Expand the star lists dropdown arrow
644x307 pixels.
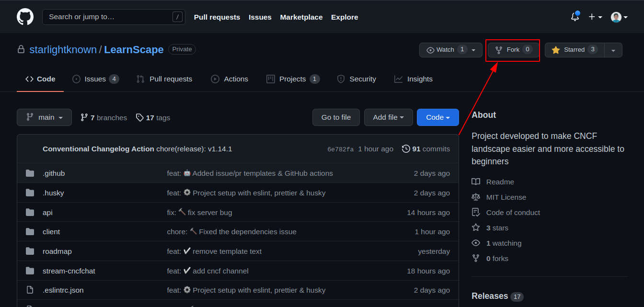tap(613, 50)
